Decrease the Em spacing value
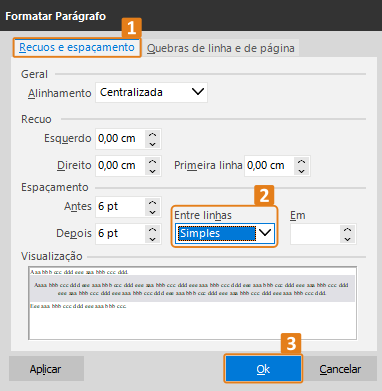The width and height of the screenshot is (382, 391). (x=347, y=239)
